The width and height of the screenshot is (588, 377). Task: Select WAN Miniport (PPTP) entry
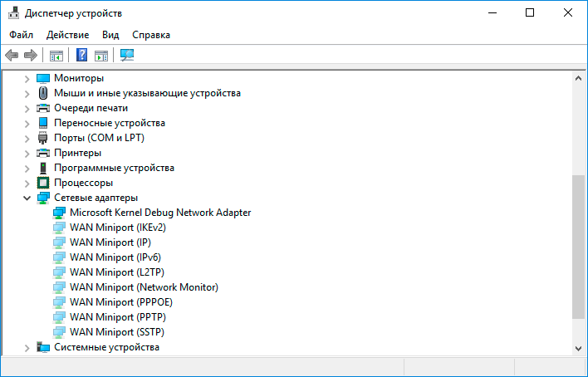coord(118,317)
